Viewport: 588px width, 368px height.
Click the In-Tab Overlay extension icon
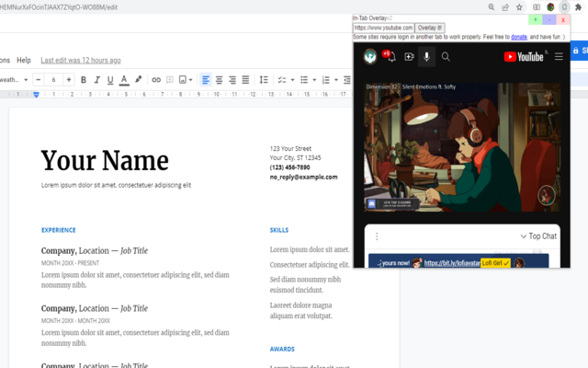point(564,7)
